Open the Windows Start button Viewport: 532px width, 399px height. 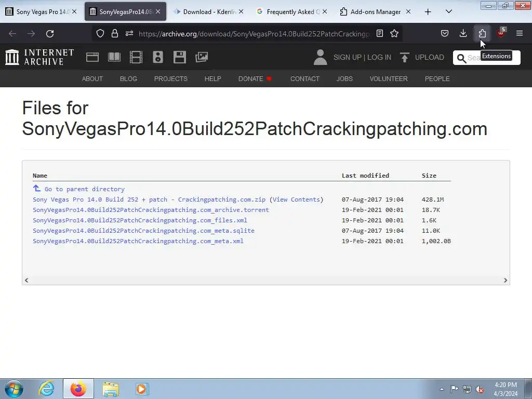click(x=14, y=389)
